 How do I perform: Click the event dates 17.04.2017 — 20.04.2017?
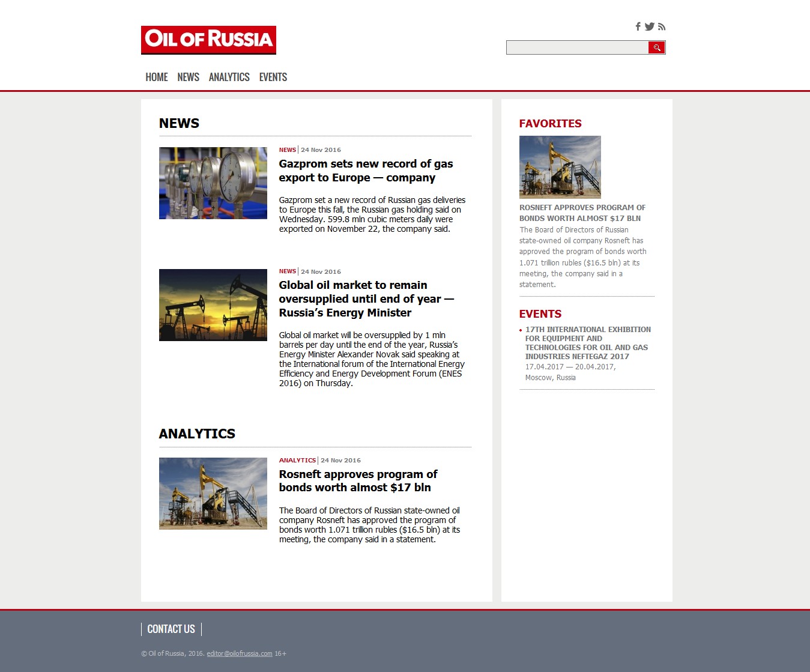pyautogui.click(x=570, y=367)
